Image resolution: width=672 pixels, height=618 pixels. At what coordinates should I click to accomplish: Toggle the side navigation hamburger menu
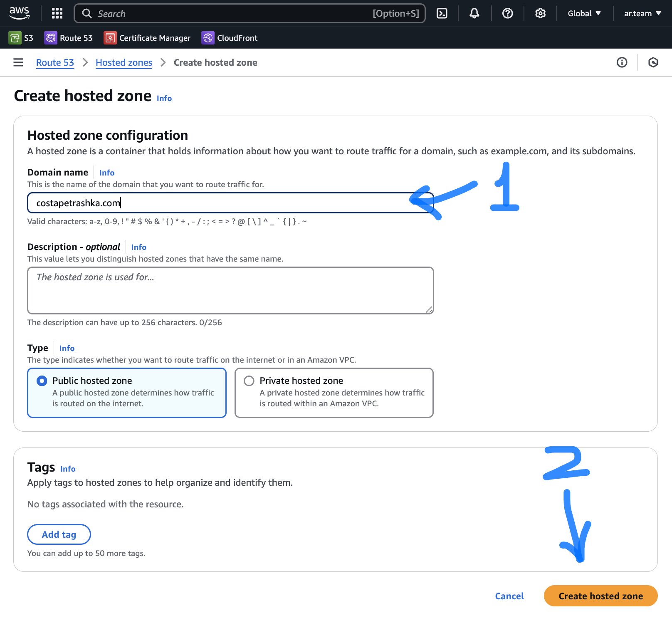(18, 62)
